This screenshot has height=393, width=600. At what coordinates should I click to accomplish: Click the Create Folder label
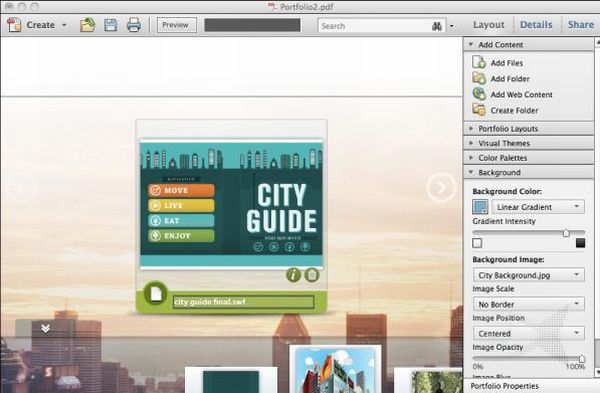[x=514, y=111]
